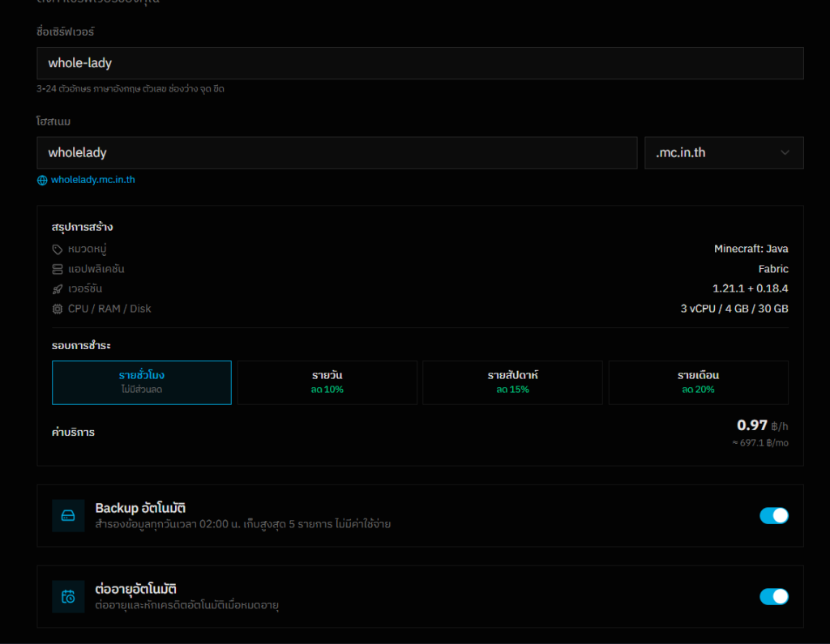Click the server icon next to แอปพลิเคชัน
The width and height of the screenshot is (830, 644).
(58, 270)
